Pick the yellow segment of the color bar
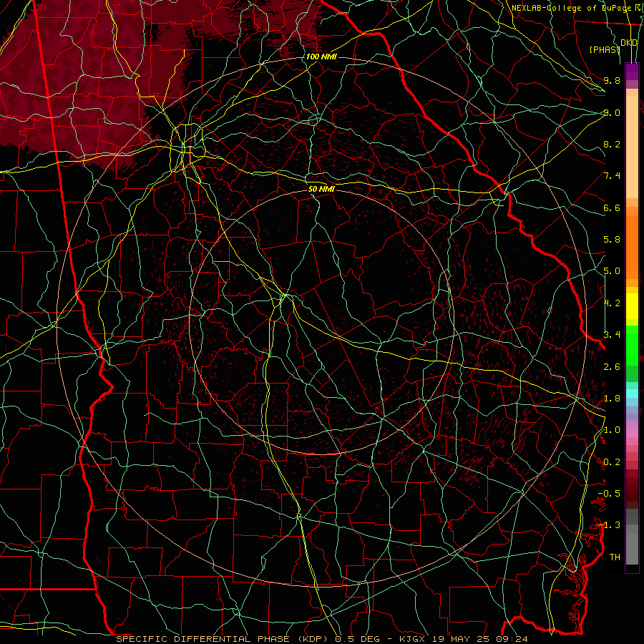Viewport: 644px width, 644px height. [x=632, y=306]
